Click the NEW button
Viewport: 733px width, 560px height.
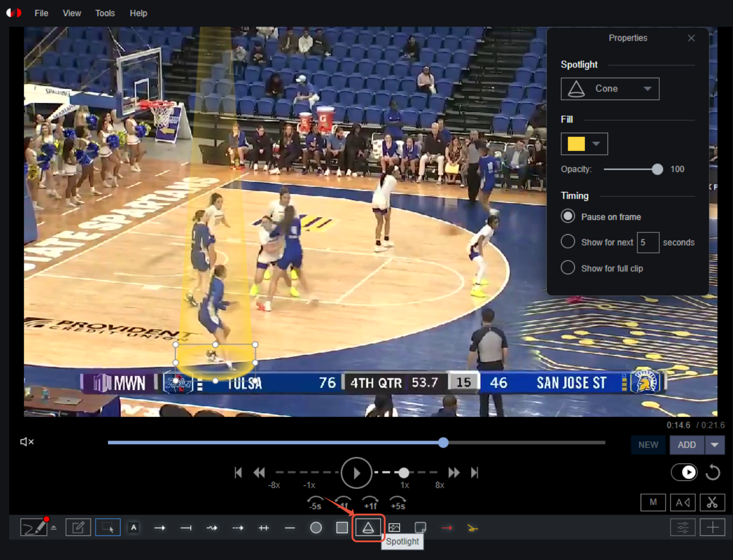pos(648,445)
